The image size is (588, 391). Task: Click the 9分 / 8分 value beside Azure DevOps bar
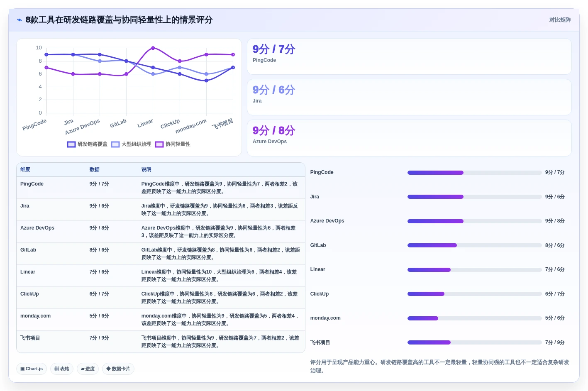(x=555, y=221)
